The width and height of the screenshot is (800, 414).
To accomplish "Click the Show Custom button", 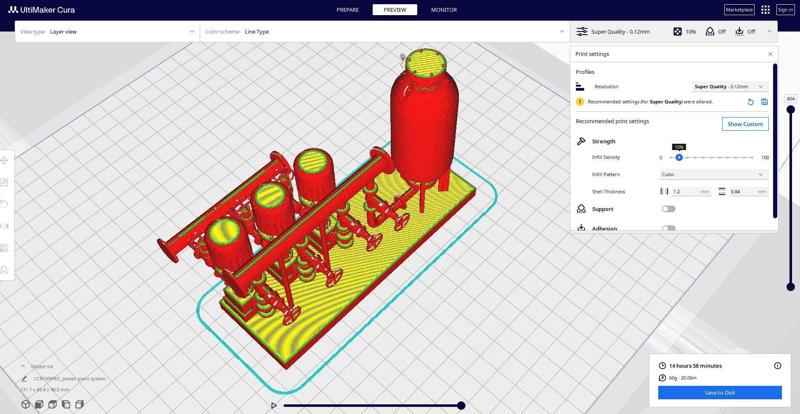I will click(745, 124).
